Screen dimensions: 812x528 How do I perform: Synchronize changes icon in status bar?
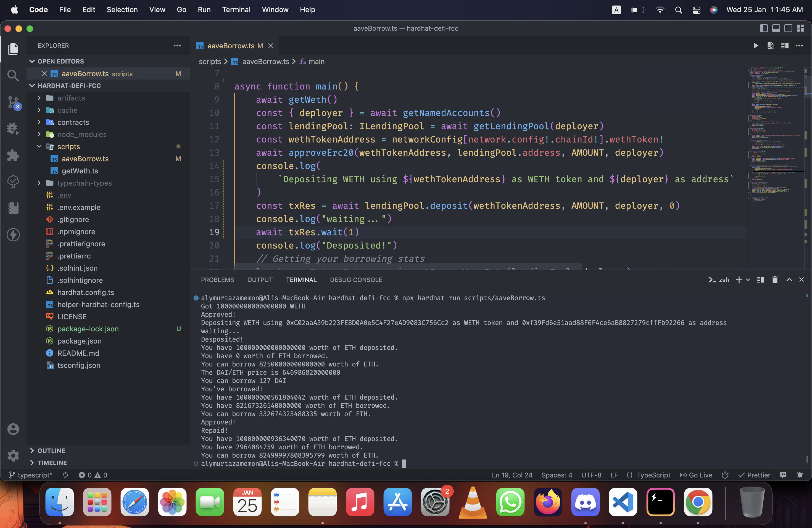(x=65, y=475)
